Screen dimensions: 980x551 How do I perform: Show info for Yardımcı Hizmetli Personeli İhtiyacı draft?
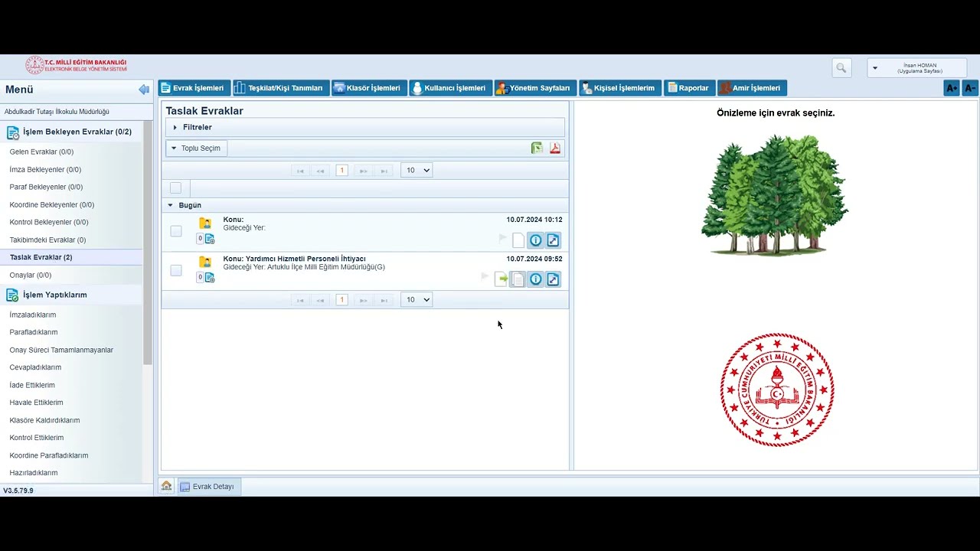pyautogui.click(x=535, y=279)
